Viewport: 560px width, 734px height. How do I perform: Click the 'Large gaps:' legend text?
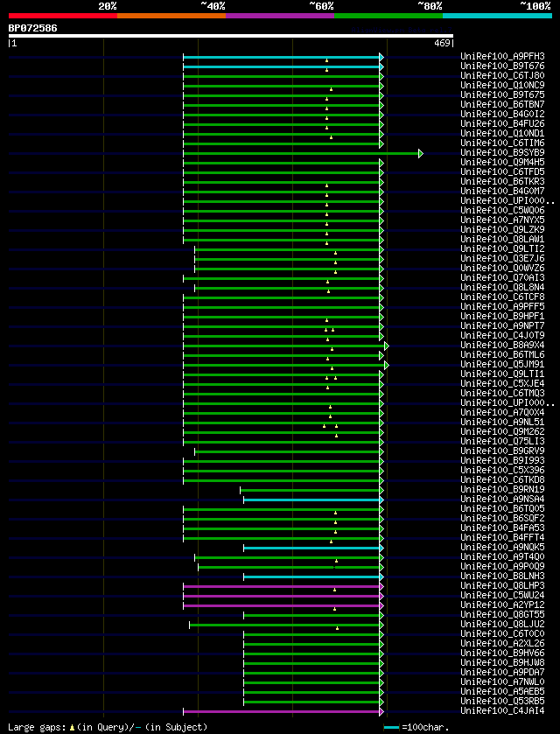coord(38,728)
